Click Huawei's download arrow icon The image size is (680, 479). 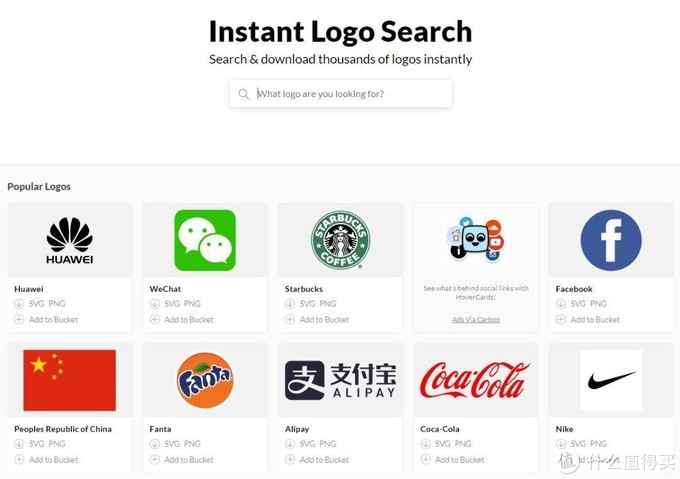(x=19, y=304)
